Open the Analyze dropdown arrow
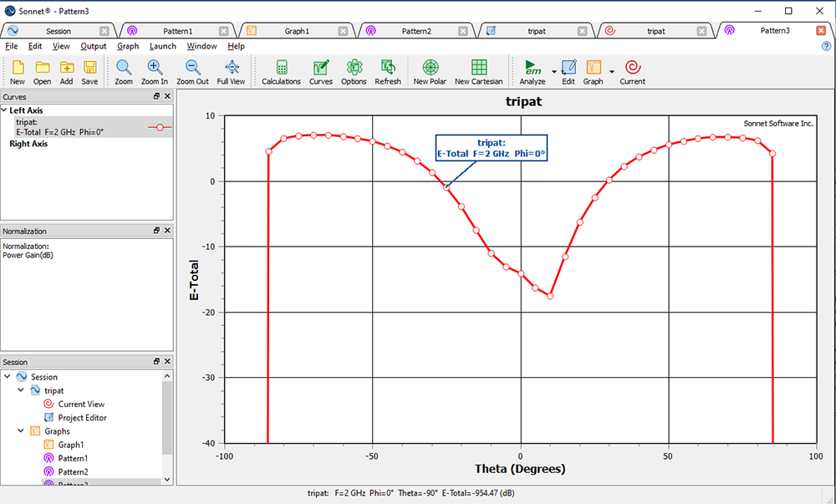 point(554,72)
